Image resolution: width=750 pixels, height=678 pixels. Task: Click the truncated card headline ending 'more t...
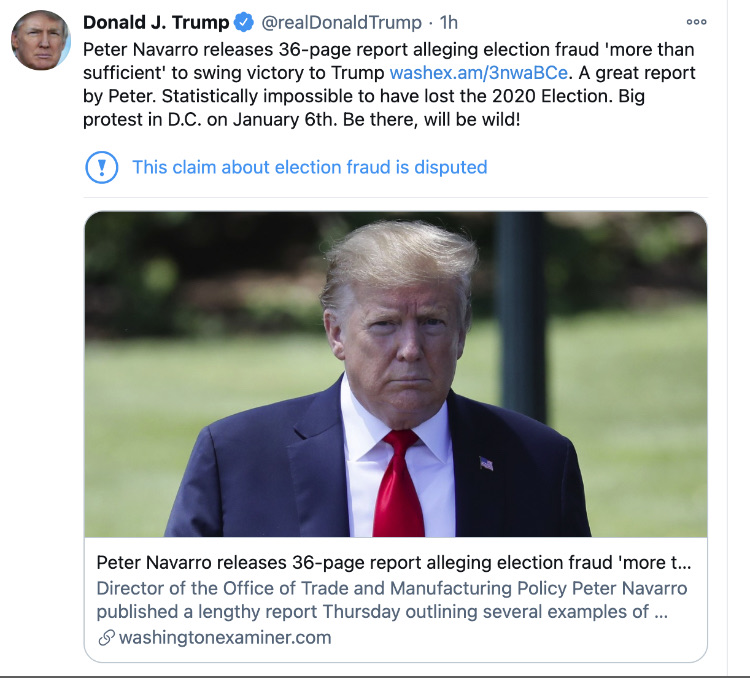(x=392, y=561)
